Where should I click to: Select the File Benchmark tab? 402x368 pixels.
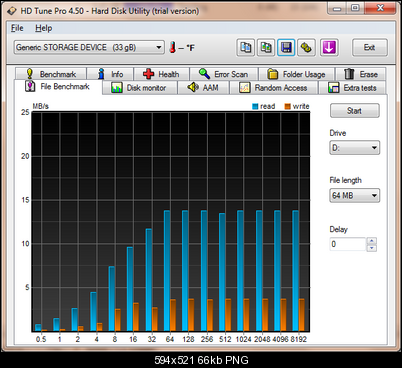[x=58, y=87]
